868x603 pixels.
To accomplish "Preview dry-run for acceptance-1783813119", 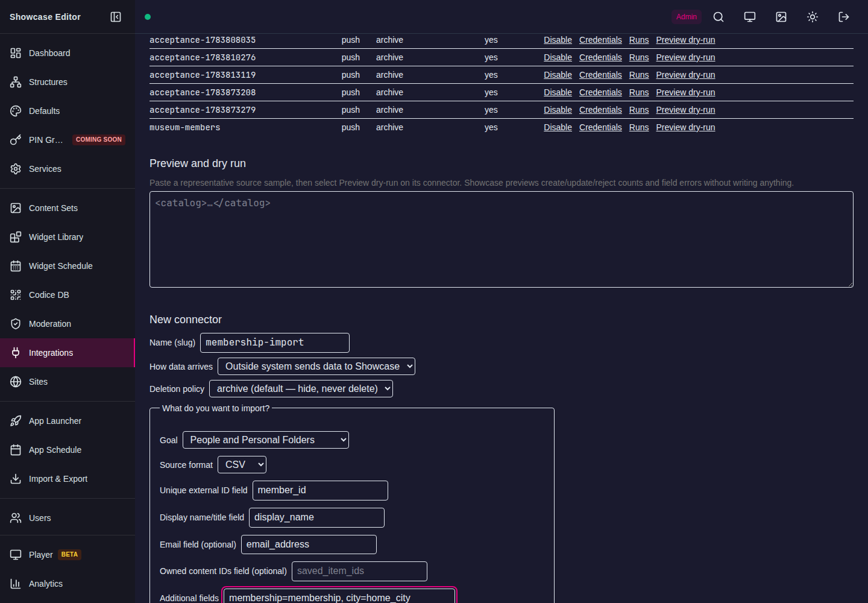I will 685,75.
